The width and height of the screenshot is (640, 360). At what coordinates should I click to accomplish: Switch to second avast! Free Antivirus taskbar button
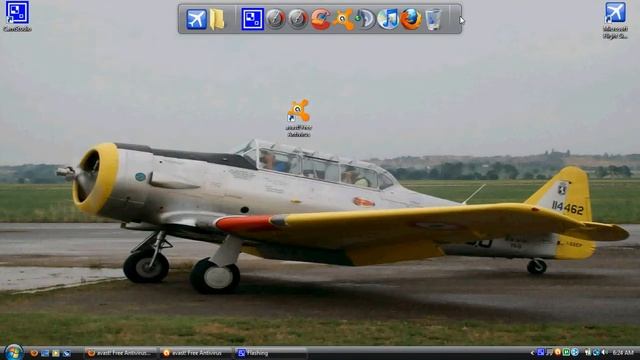[196, 353]
